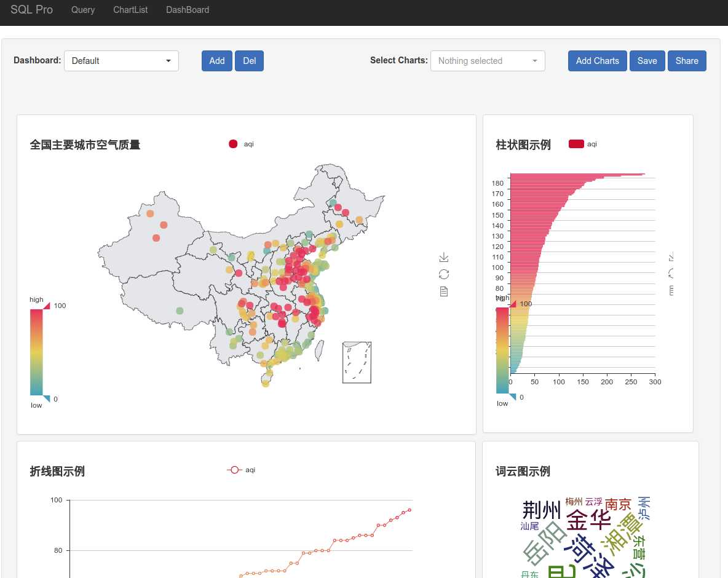Click the last data point of the line chart
The height and width of the screenshot is (578, 728).
(409, 510)
